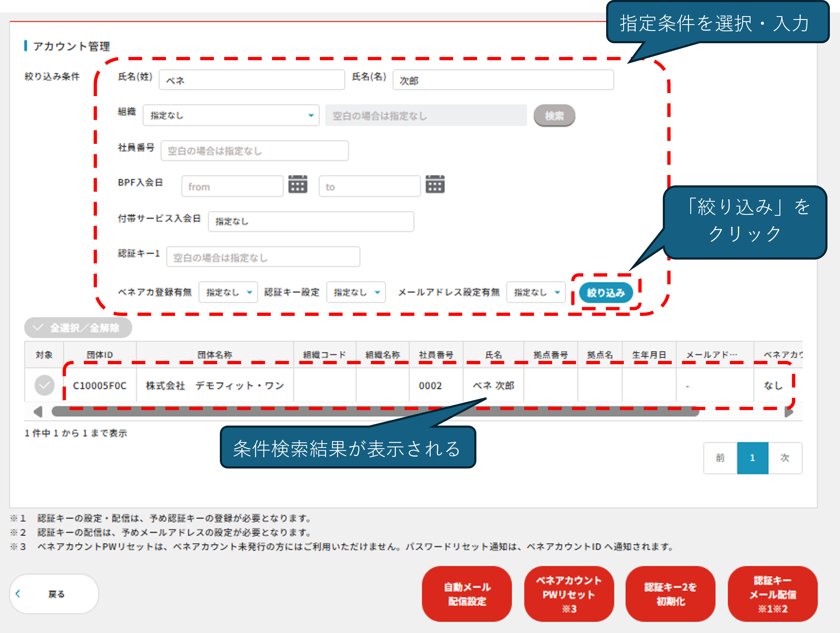Go to page 1 in pagination

(752, 458)
